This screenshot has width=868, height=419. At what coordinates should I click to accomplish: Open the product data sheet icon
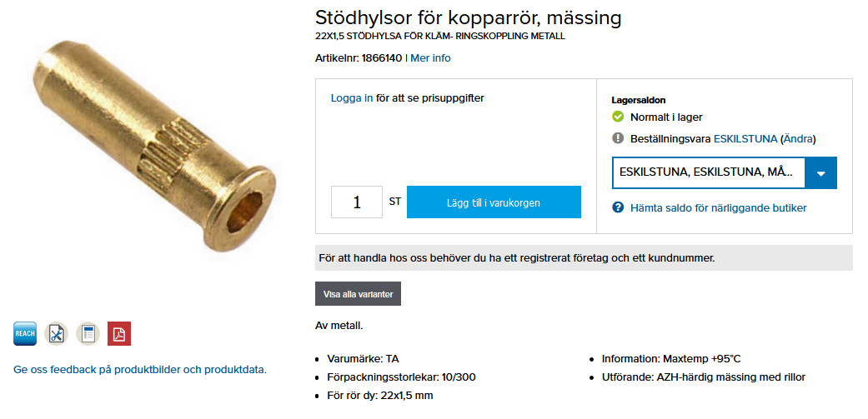click(88, 334)
